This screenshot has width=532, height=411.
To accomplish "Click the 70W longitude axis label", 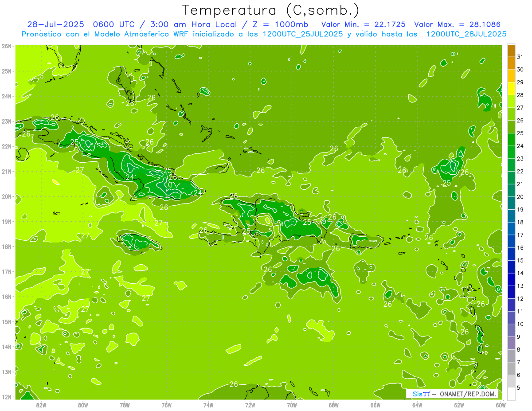I will click(x=292, y=405).
